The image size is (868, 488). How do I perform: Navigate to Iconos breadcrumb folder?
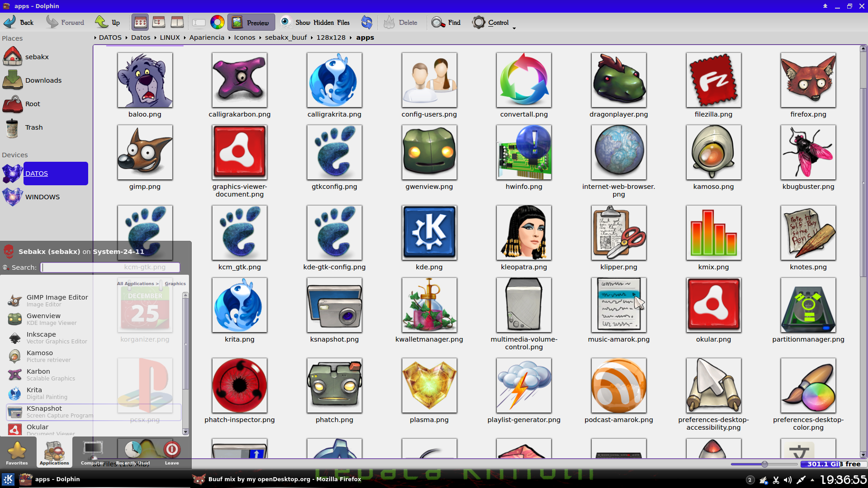click(x=245, y=38)
